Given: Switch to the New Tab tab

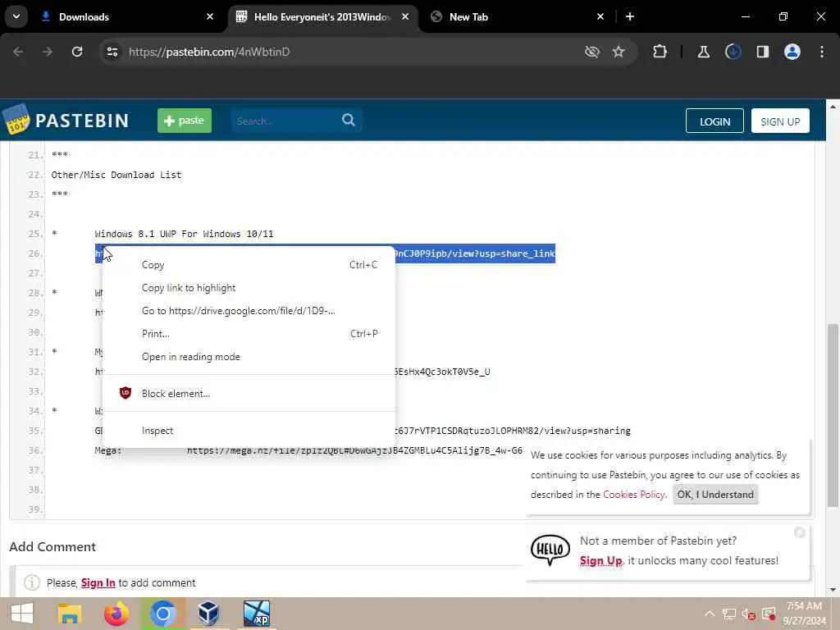Looking at the screenshot, I should click(x=468, y=17).
